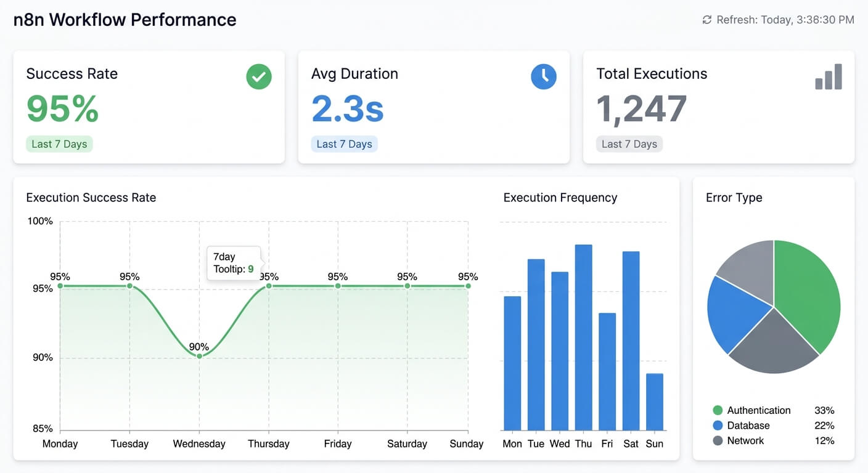The width and height of the screenshot is (868, 473).
Task: Click the Execution Frequency heading
Action: click(x=560, y=198)
